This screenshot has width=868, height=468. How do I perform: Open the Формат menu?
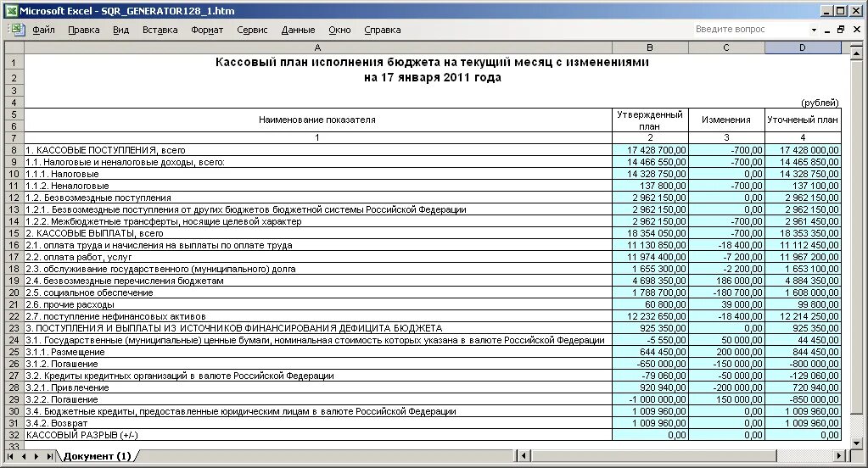click(207, 30)
